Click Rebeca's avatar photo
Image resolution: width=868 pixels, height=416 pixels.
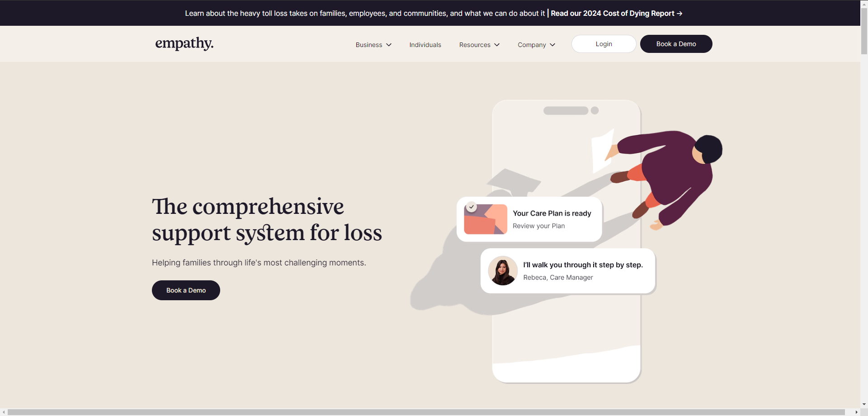[503, 271]
